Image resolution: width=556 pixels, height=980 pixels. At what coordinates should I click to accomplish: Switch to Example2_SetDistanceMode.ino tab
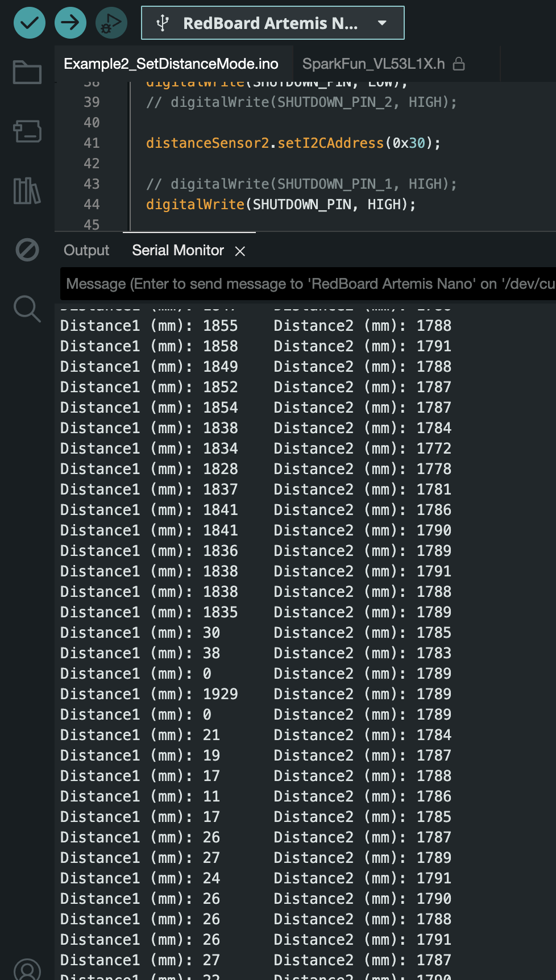[171, 64]
